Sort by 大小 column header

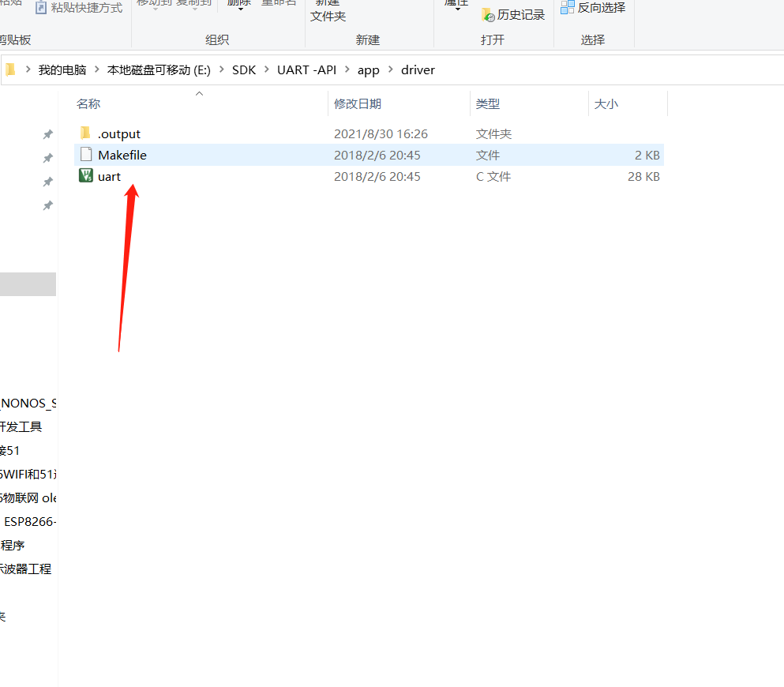[606, 104]
